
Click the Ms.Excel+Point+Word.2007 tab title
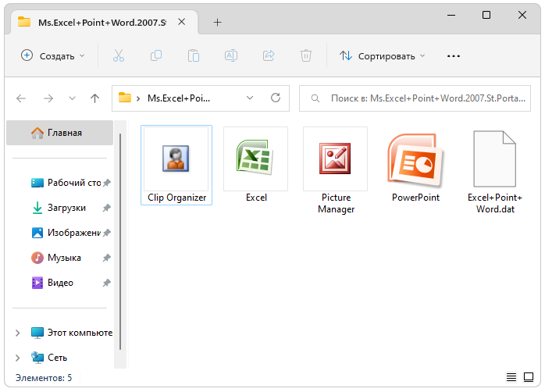(x=102, y=23)
